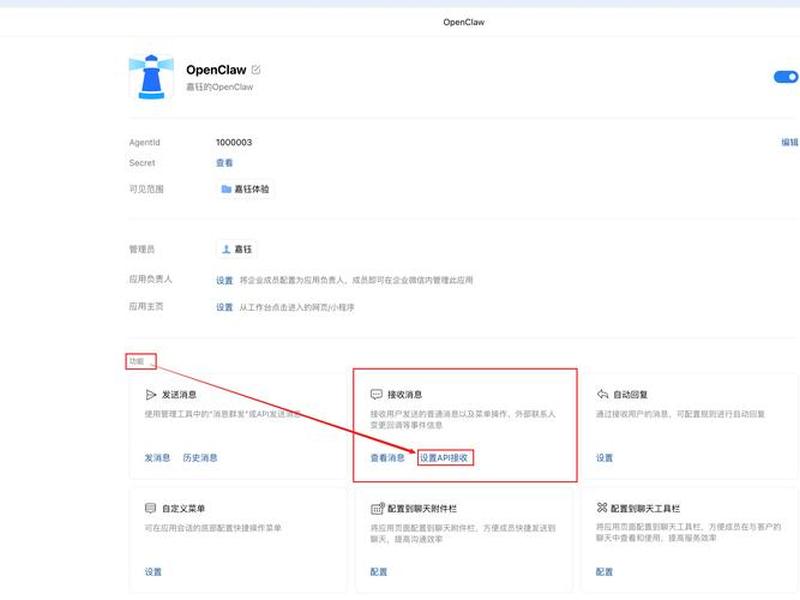Click 设置 in the 应用负责人 row
Image resolution: width=800 pixels, height=600 pixels.
coord(224,280)
